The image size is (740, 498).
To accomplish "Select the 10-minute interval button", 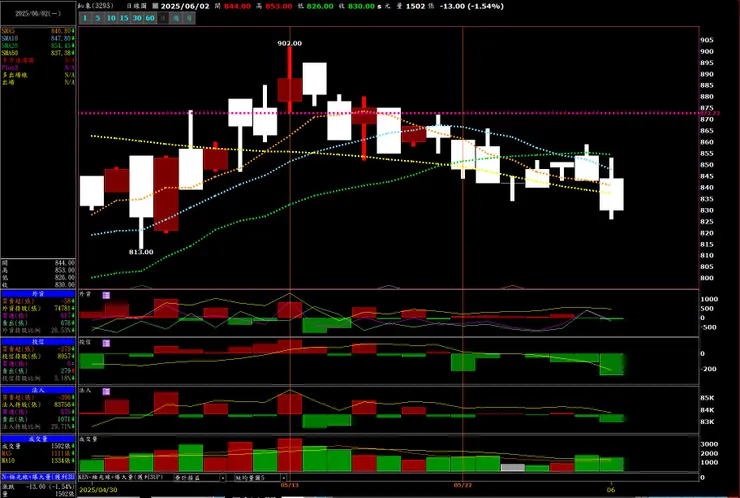I will pyautogui.click(x=111, y=18).
